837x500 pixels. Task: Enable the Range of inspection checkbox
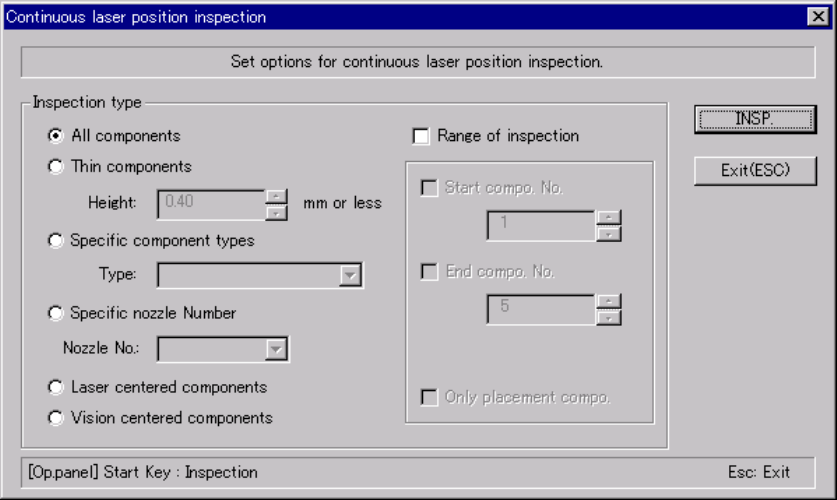(421, 136)
